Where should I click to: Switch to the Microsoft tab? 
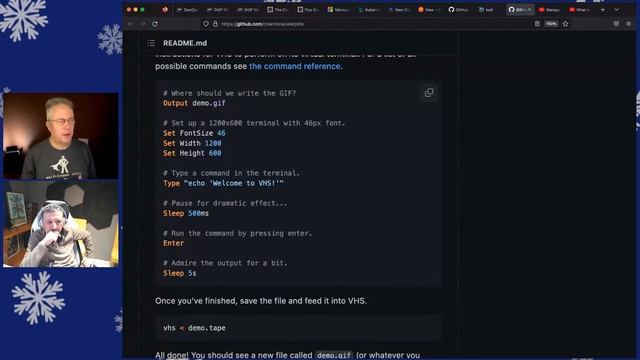coord(338,9)
